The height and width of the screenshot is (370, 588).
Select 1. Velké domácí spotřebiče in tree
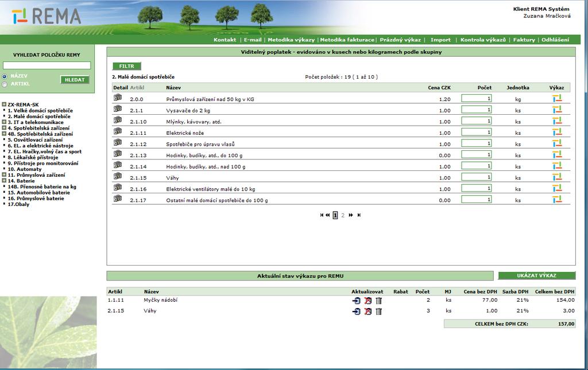click(40, 111)
